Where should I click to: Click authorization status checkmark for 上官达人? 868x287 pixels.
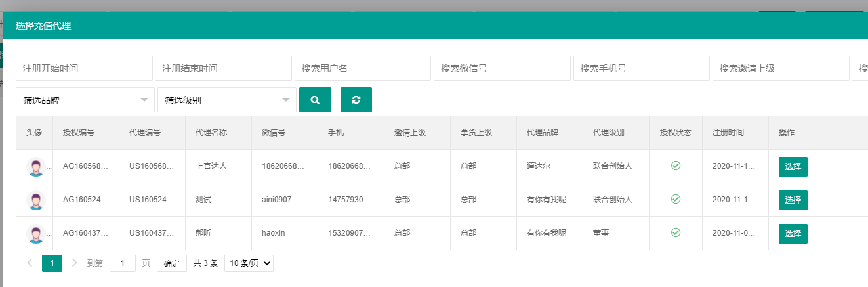[x=675, y=166]
